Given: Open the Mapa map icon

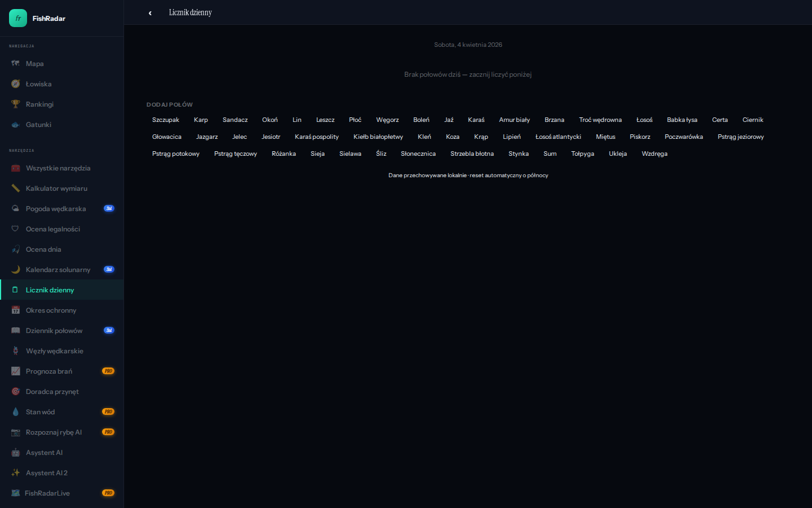Looking at the screenshot, I should point(16,64).
